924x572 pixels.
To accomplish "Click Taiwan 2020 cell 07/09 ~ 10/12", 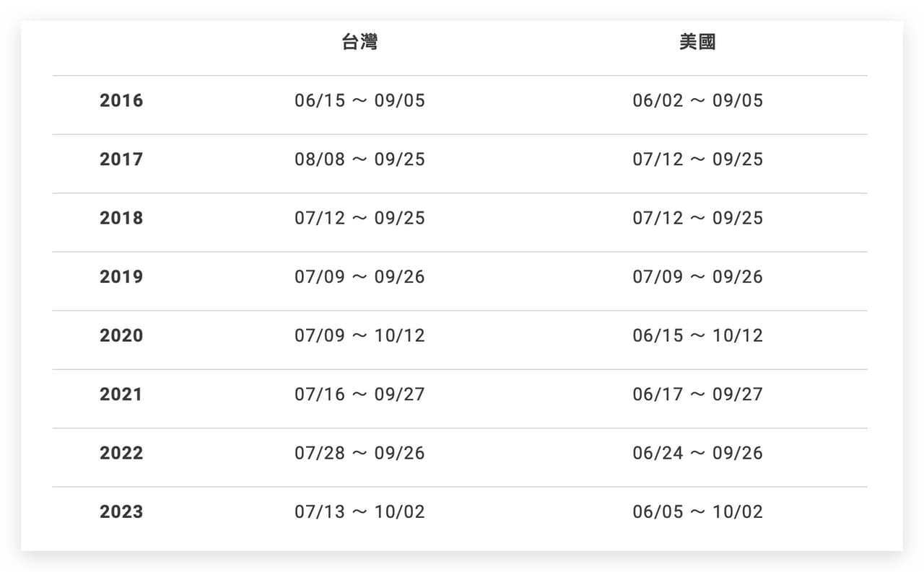I will point(359,335).
